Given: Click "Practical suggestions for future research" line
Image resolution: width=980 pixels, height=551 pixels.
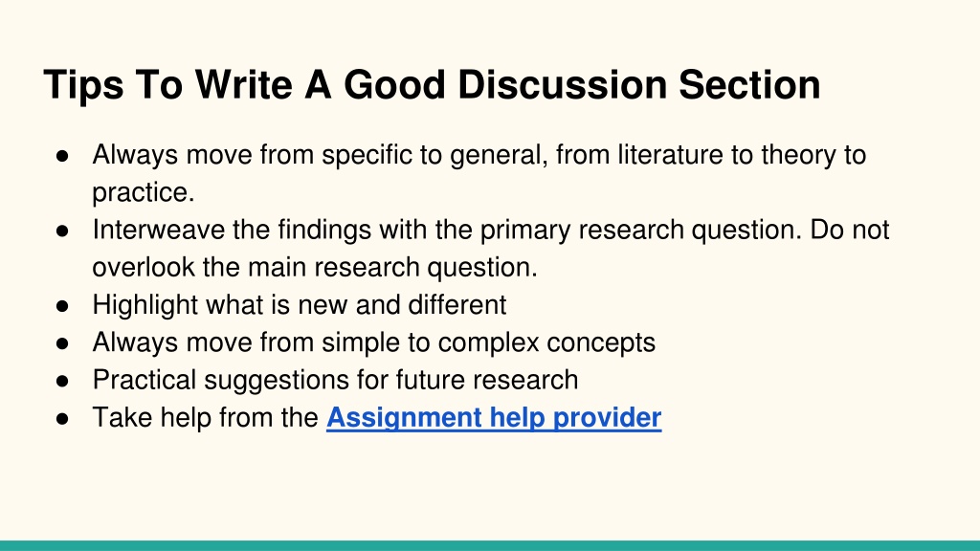Looking at the screenshot, I should (x=335, y=381).
